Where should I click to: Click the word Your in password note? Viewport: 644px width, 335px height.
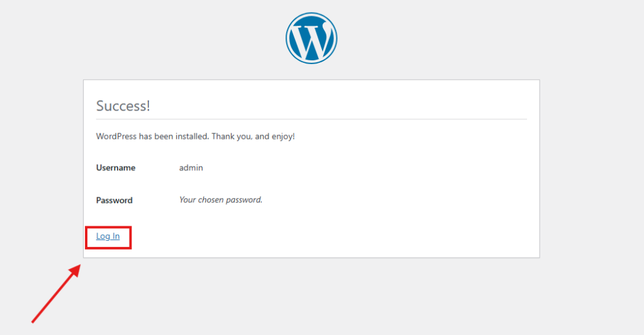click(x=187, y=200)
